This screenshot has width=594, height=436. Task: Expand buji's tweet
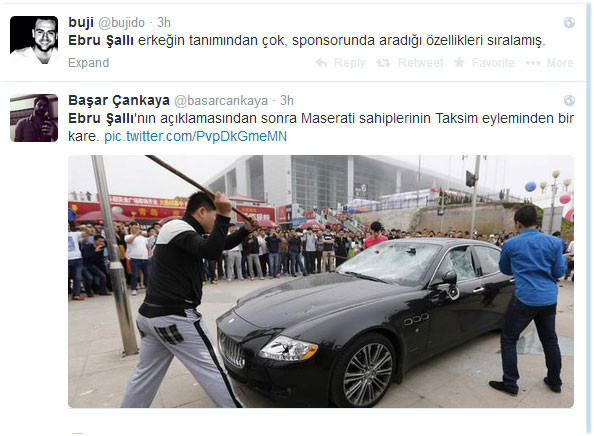[89, 63]
